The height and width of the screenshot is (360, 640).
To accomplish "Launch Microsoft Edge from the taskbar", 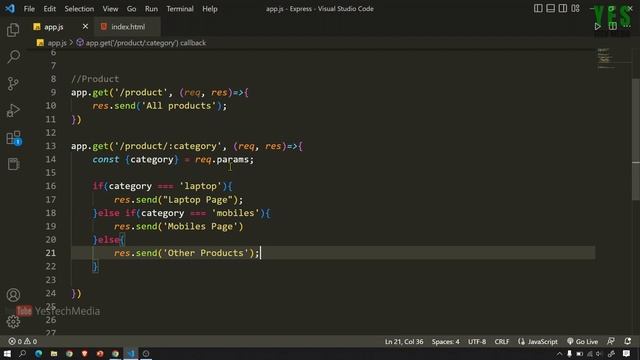I will coord(38,353).
